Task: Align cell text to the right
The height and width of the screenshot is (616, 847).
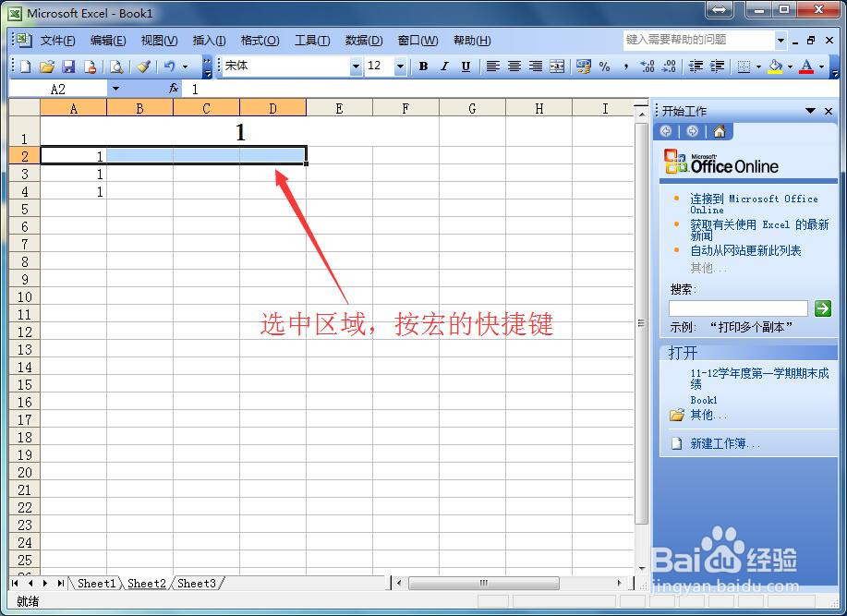Action: coord(536,66)
